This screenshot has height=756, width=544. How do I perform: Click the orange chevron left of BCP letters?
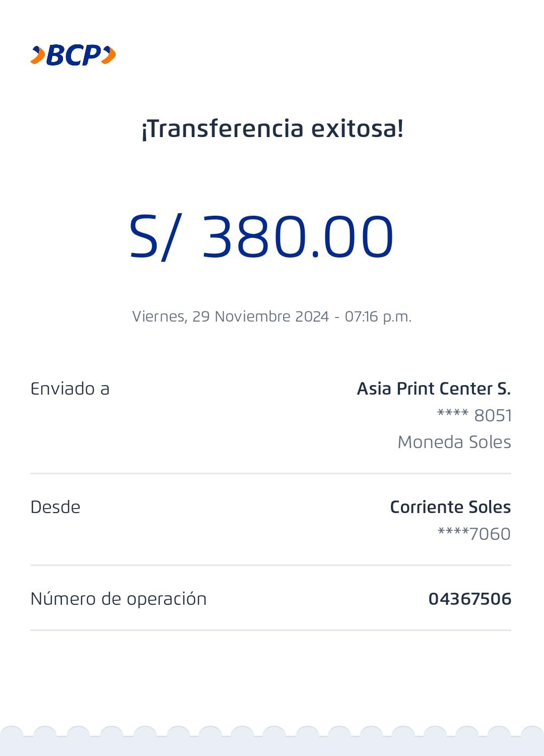pyautogui.click(x=38, y=55)
